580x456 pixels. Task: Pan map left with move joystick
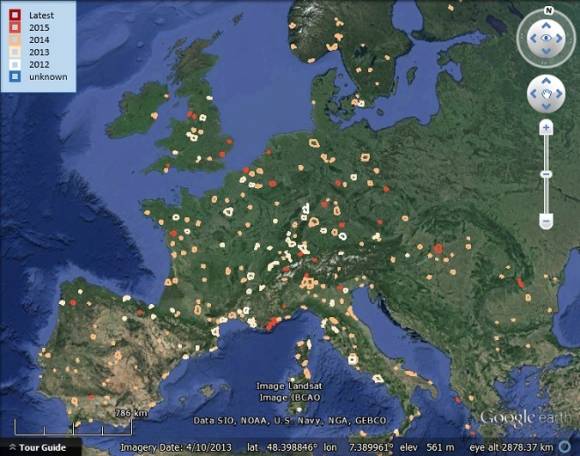point(533,94)
